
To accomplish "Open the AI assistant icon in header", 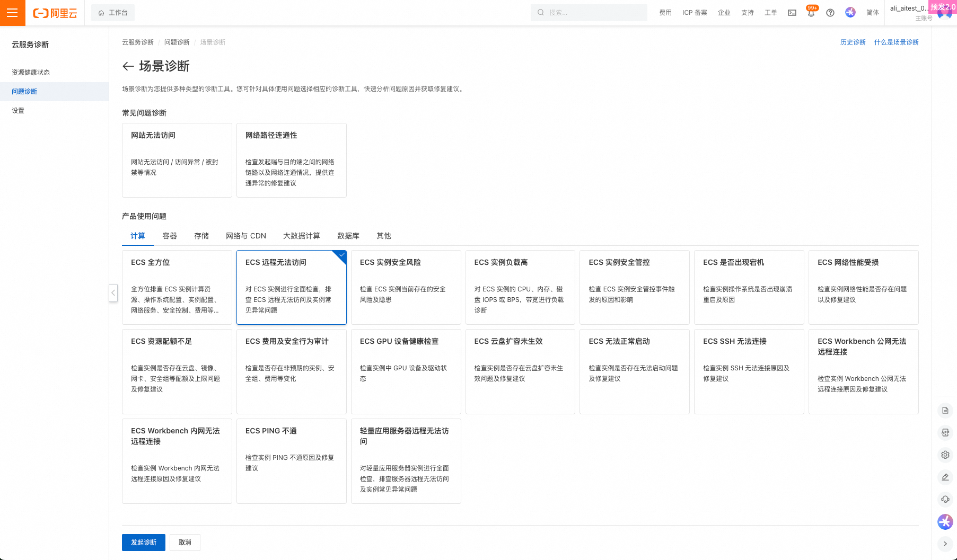I will [850, 12].
